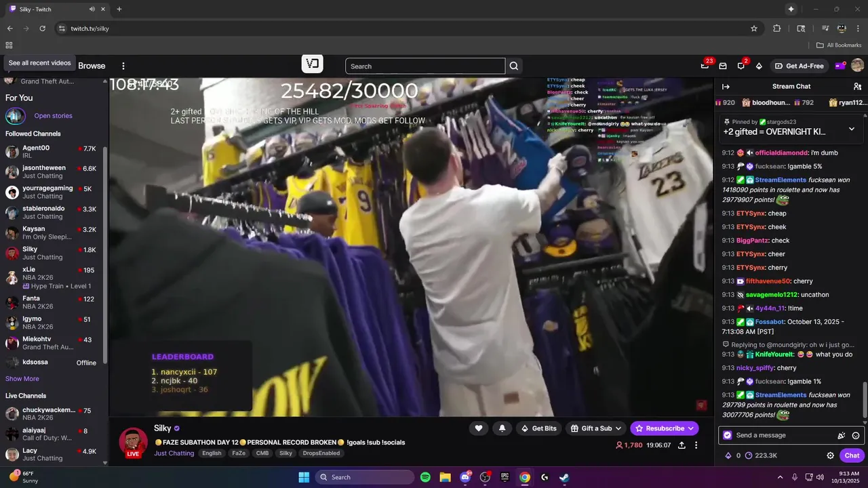Open the Browse tab
The image size is (868, 488).
(x=92, y=66)
